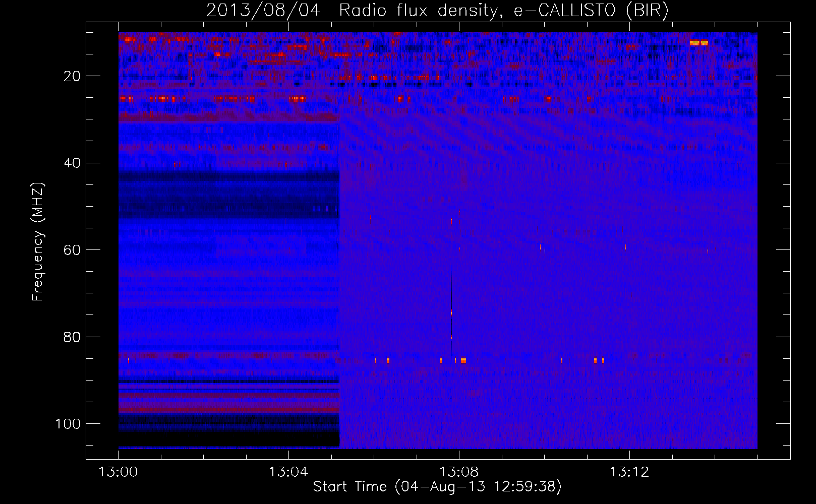816x504 pixels.
Task: Select the 13:00 time tick label
Action: click(119, 472)
